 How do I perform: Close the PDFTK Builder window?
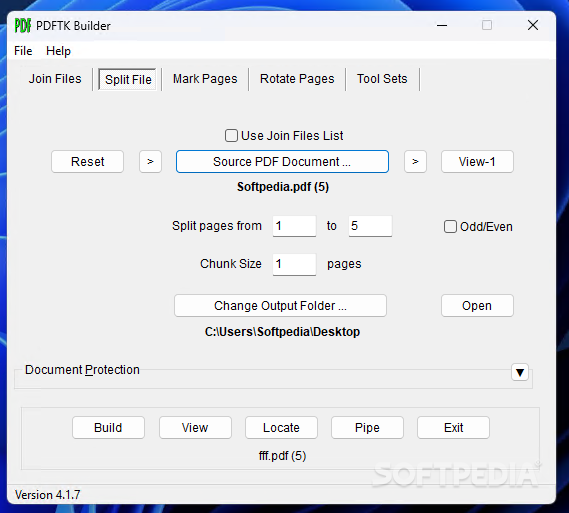[x=533, y=25]
